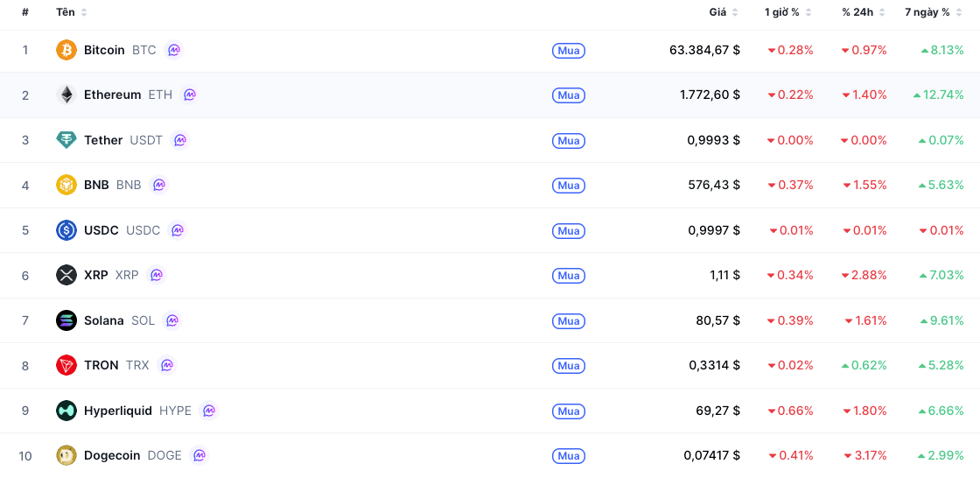Open the Ethereum community chat icon
980x478 pixels.
[x=190, y=95]
